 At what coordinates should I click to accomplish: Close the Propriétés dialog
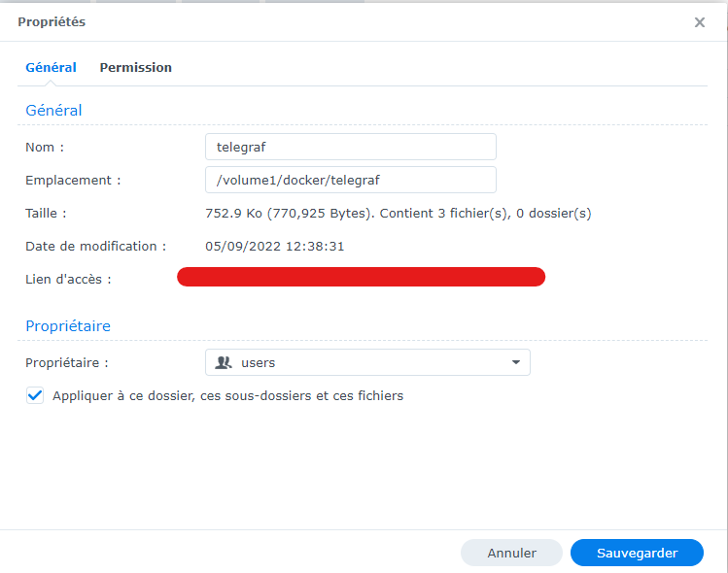tap(699, 22)
